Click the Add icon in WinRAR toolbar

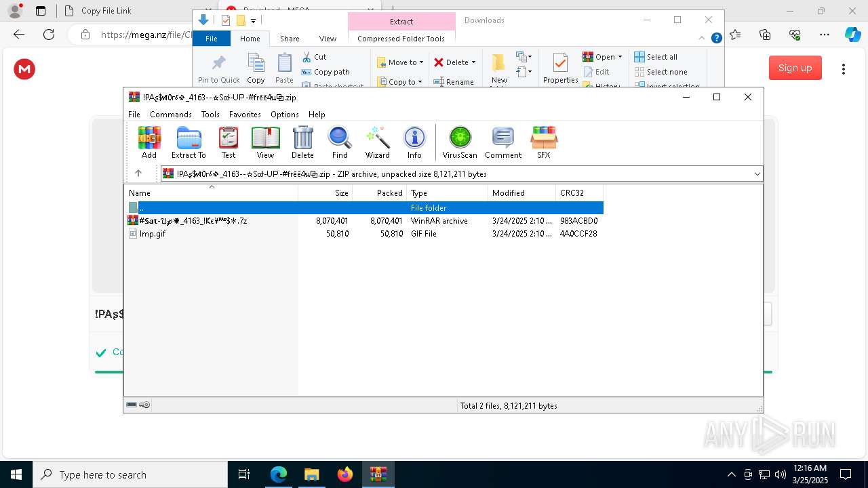click(x=149, y=142)
